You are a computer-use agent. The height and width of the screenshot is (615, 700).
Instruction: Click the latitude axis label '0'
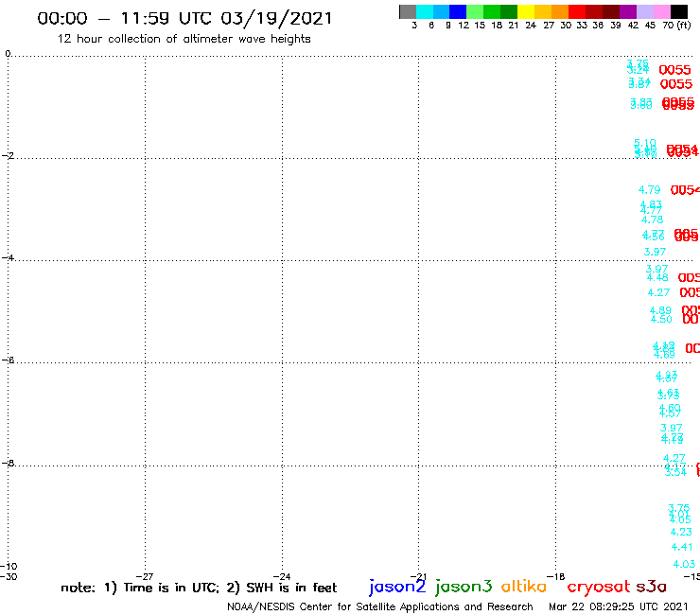pyautogui.click(x=8, y=53)
